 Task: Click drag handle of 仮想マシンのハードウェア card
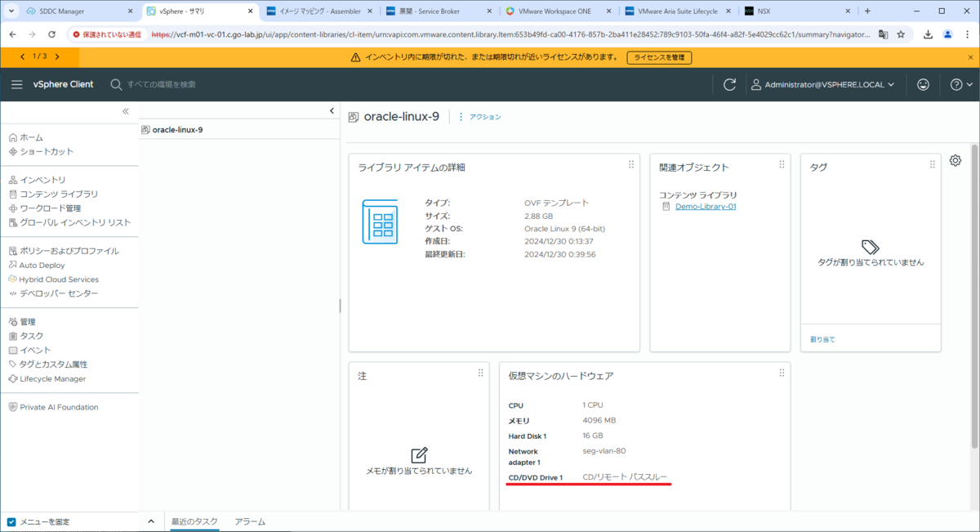tap(782, 373)
